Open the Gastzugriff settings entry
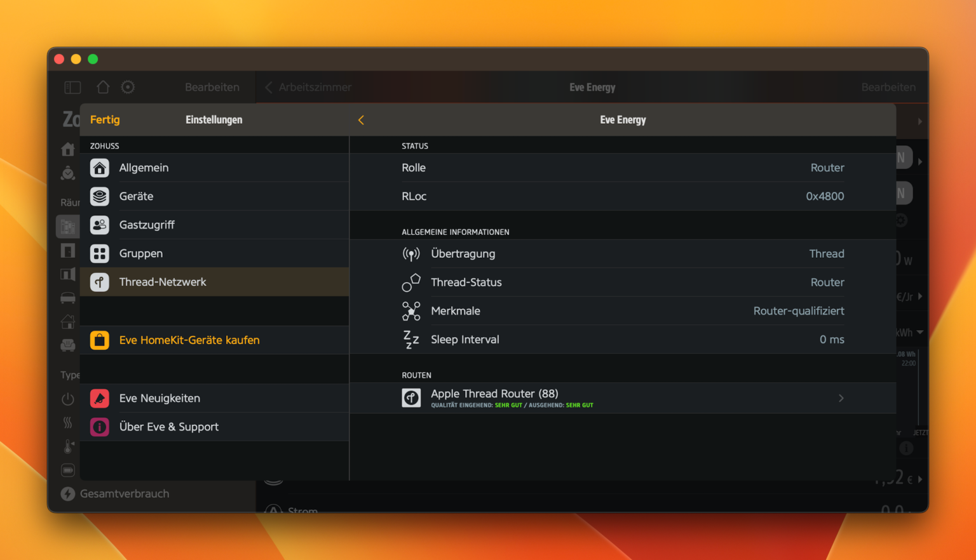This screenshot has width=976, height=560. [147, 225]
